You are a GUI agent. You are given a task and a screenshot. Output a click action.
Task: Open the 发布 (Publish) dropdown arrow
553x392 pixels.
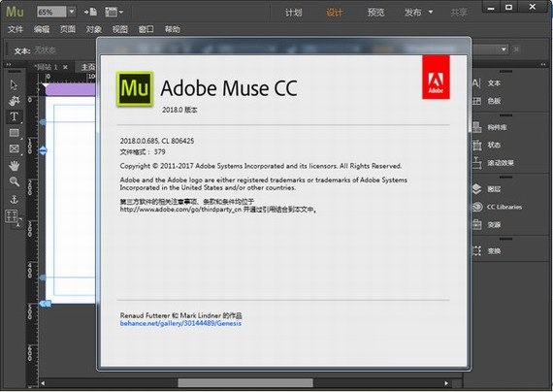click(431, 12)
